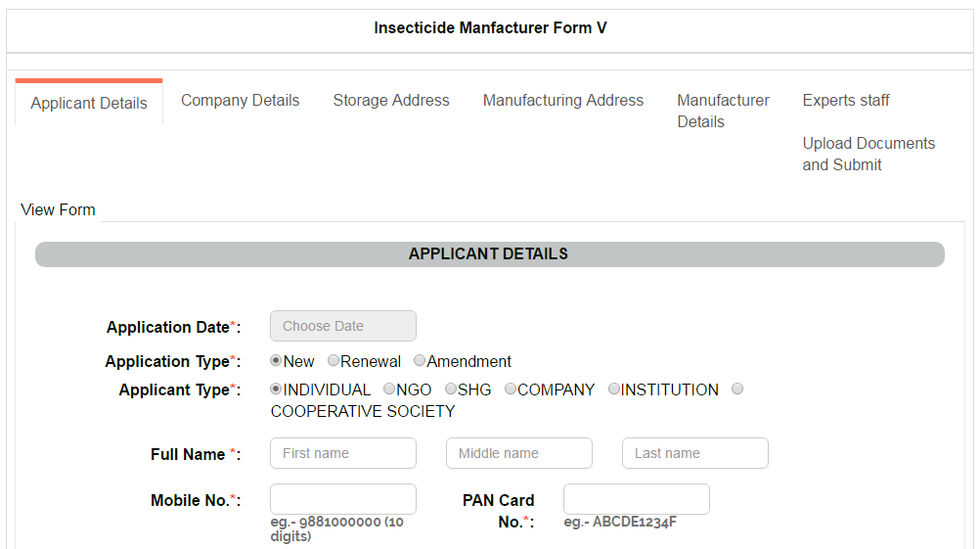Open the Application Date picker field
The width and height of the screenshot is (980, 549).
[343, 326]
